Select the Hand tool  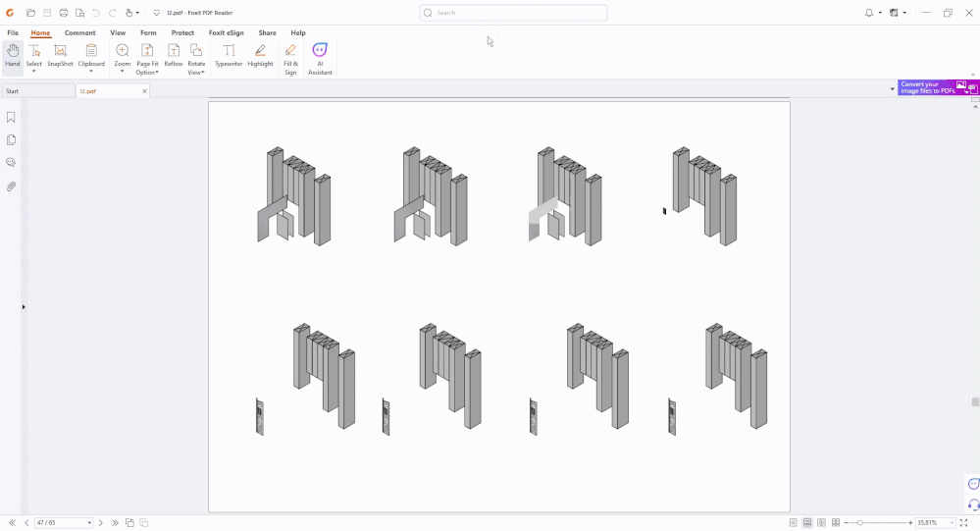(13, 56)
